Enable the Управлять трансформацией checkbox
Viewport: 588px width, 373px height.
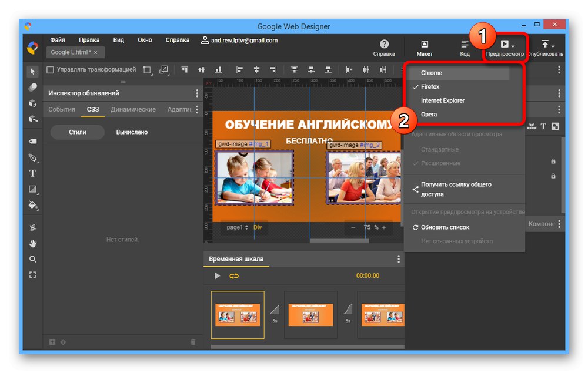pyautogui.click(x=50, y=70)
